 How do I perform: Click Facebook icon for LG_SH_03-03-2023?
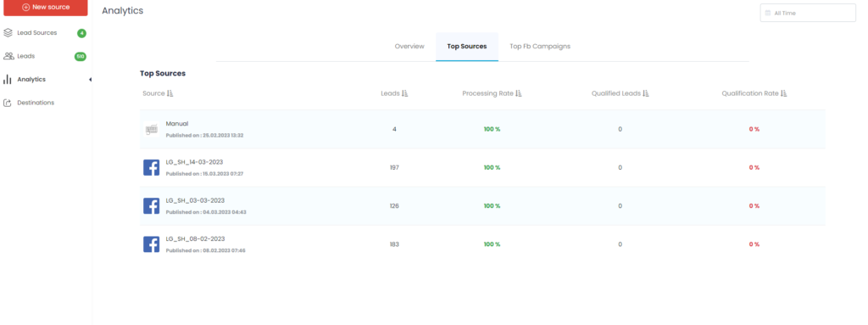pyautogui.click(x=152, y=205)
